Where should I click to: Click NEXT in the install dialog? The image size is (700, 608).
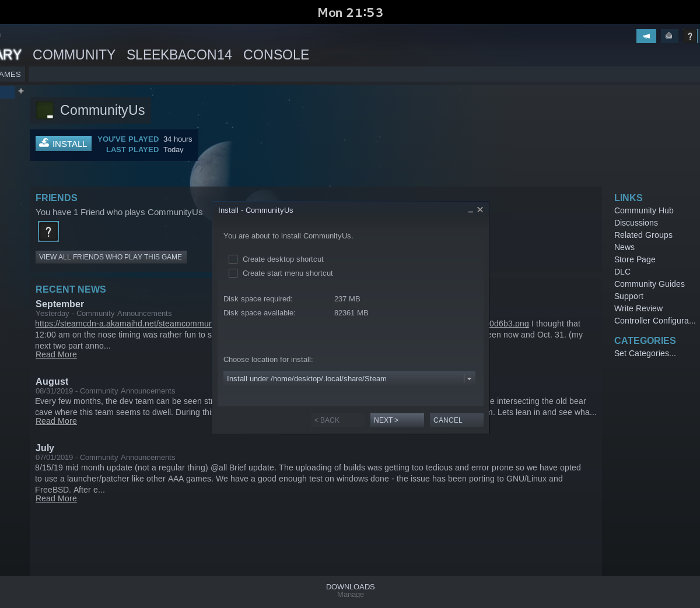click(x=397, y=420)
